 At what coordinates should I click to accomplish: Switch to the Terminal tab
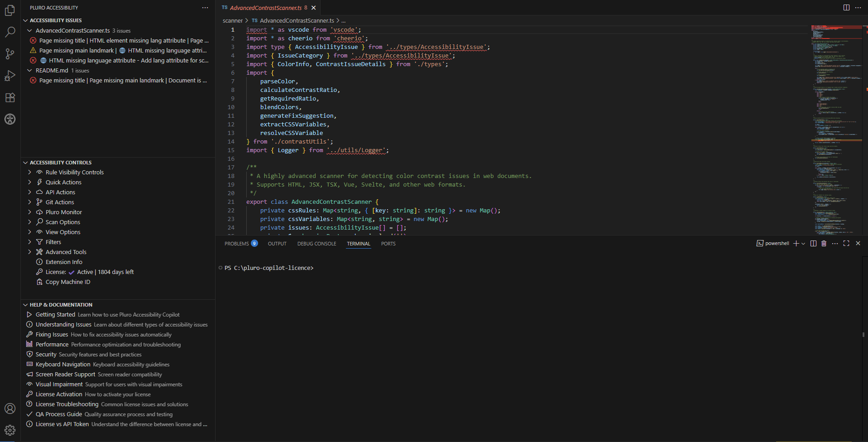[359, 244]
